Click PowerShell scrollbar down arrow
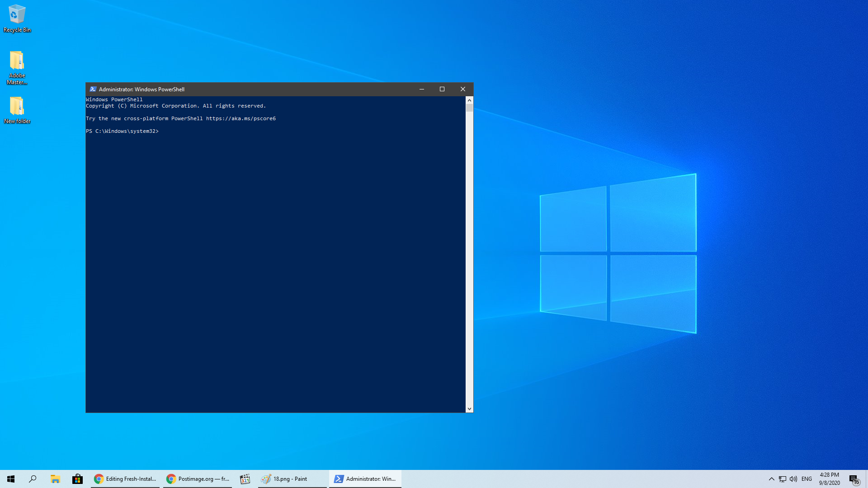Viewport: 868px width, 488px height. tap(469, 408)
